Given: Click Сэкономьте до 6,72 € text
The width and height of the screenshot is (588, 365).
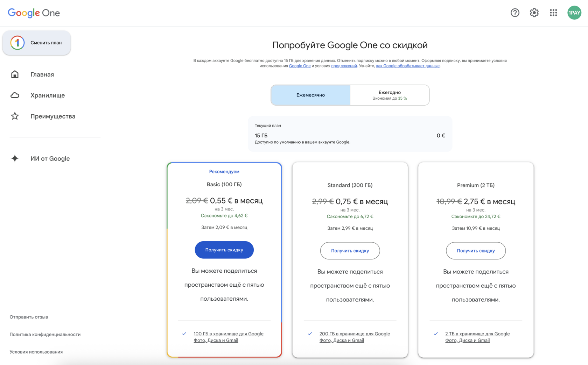Looking at the screenshot, I should click(x=350, y=217).
